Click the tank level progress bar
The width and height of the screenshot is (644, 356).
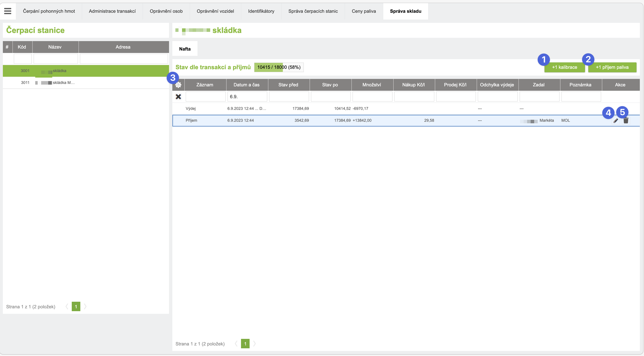click(x=279, y=67)
